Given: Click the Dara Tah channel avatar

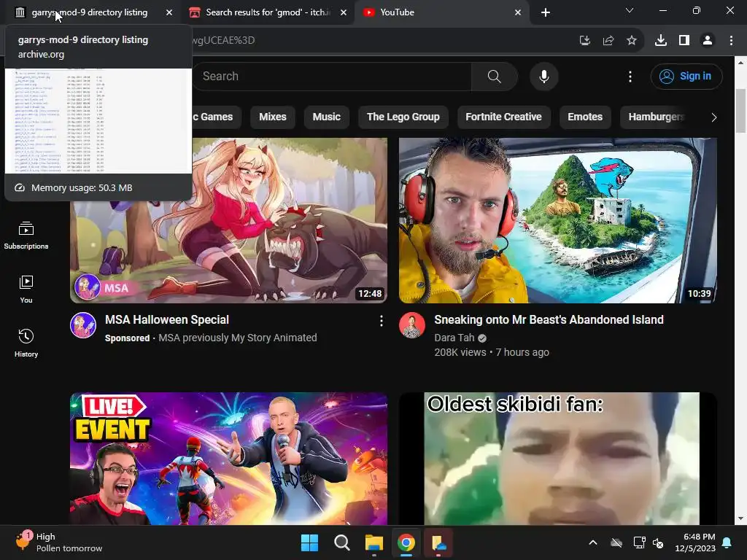Looking at the screenshot, I should click(x=412, y=325).
